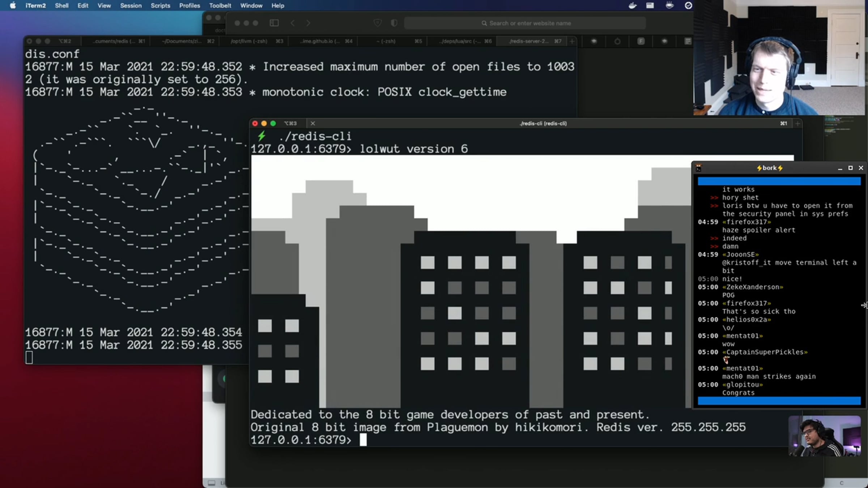Toggle the Safari sidebar icon
This screenshot has width=868, height=488.
click(x=274, y=23)
